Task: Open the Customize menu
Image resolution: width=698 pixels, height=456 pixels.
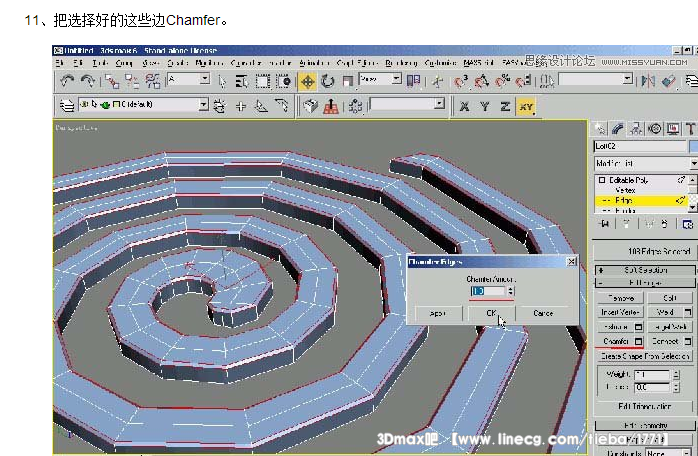Action: pyautogui.click(x=440, y=63)
